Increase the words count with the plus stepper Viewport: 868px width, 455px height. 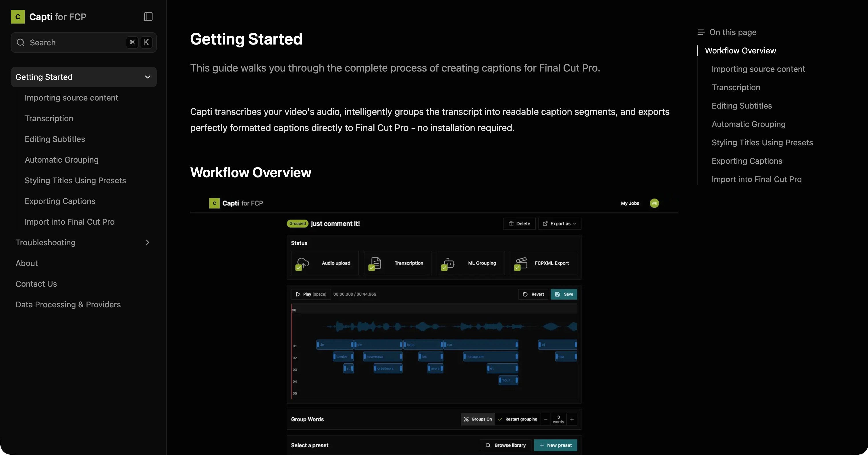coord(572,419)
